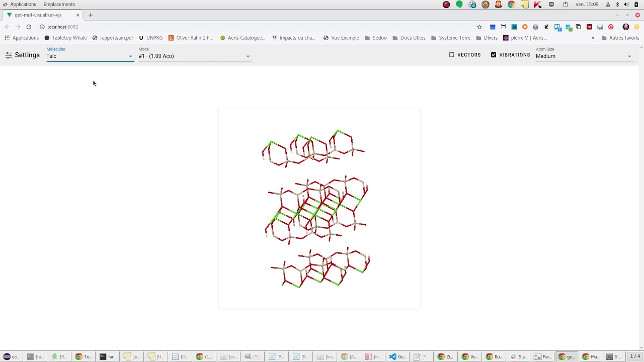
Task: Switch workspace using 1 / 4 indicator
Action: (635, 356)
